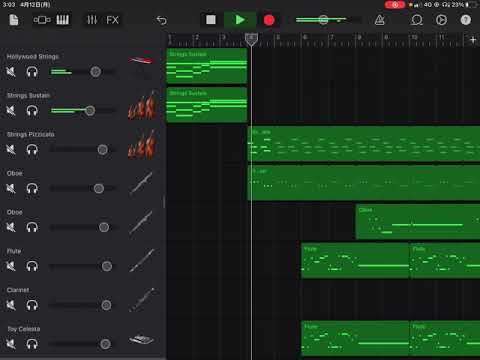Image resolution: width=480 pixels, height=360 pixels.
Task: Add song section with plus button
Action: pos(473,40)
